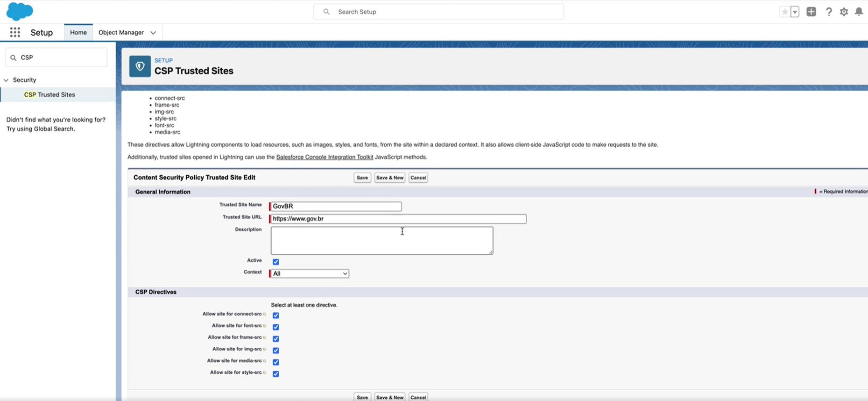
Task: Toggle Allow site for font-src checkbox
Action: pos(276,327)
